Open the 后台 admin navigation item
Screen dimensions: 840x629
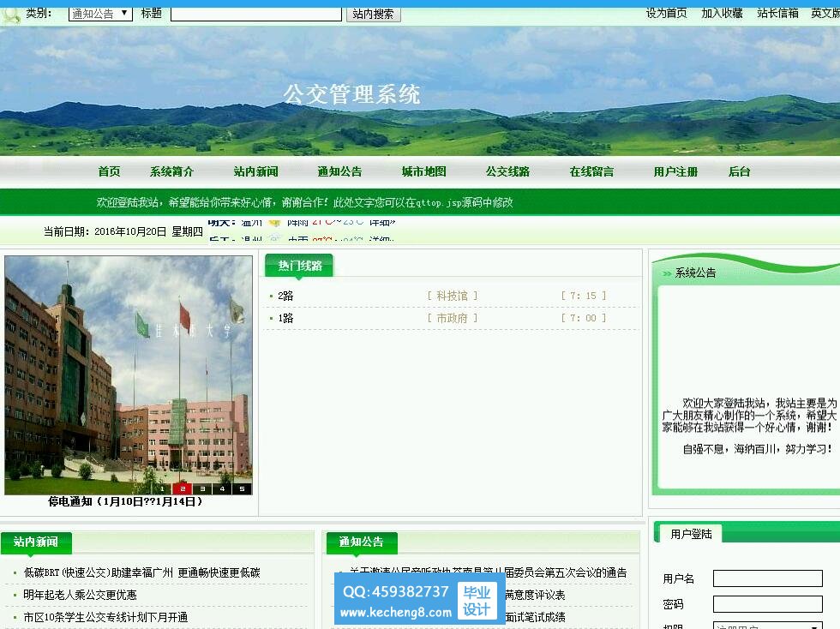[739, 171]
